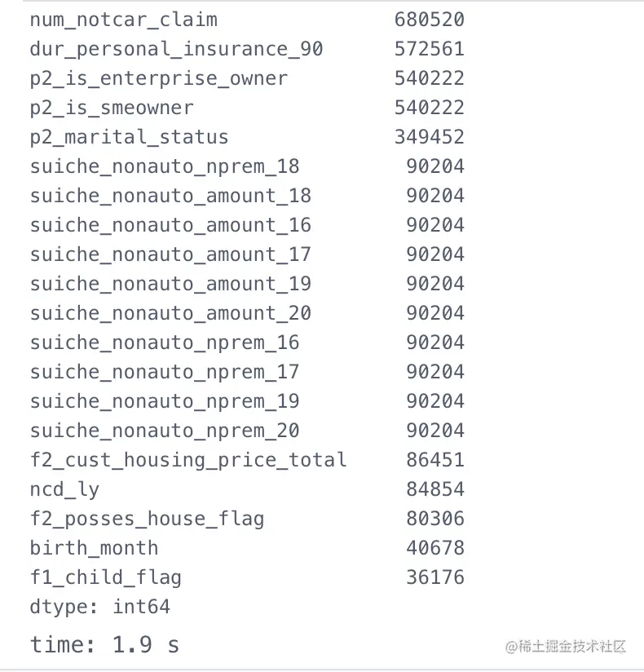This screenshot has width=644, height=672.
Task: Select the value 86451
Action: tap(435, 460)
